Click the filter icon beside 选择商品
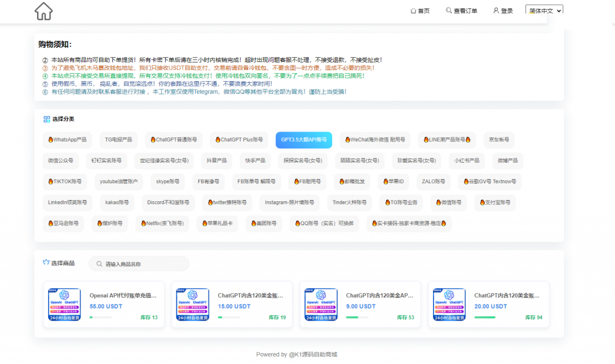The height and width of the screenshot is (364, 615). point(46,262)
